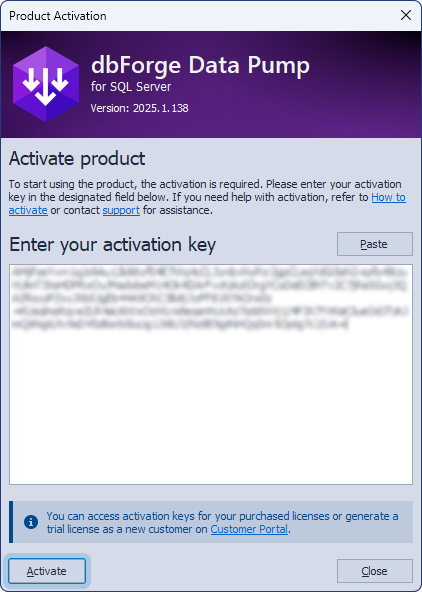Click the "Product Activation" title bar text
Image resolution: width=422 pixels, height=592 pixels.
pos(58,16)
